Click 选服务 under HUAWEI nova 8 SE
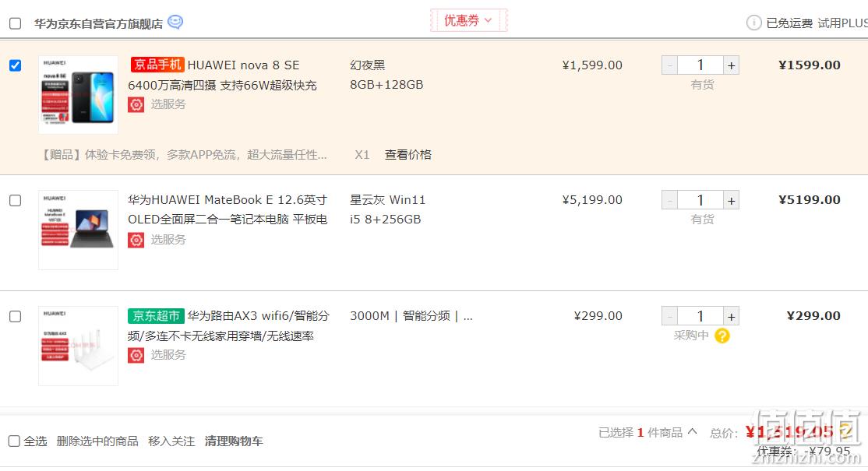The image size is (868, 471). (168, 104)
